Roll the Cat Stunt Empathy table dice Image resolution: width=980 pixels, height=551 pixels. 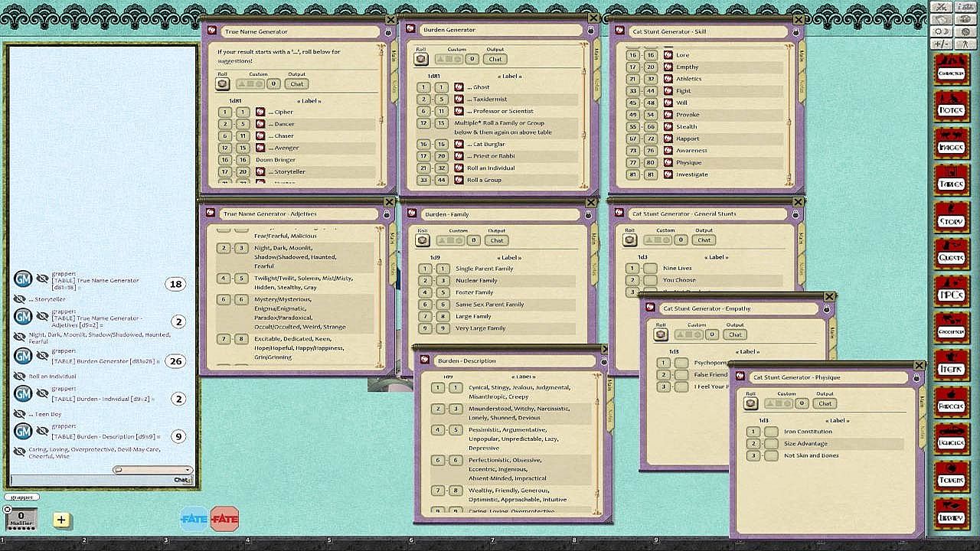click(661, 334)
